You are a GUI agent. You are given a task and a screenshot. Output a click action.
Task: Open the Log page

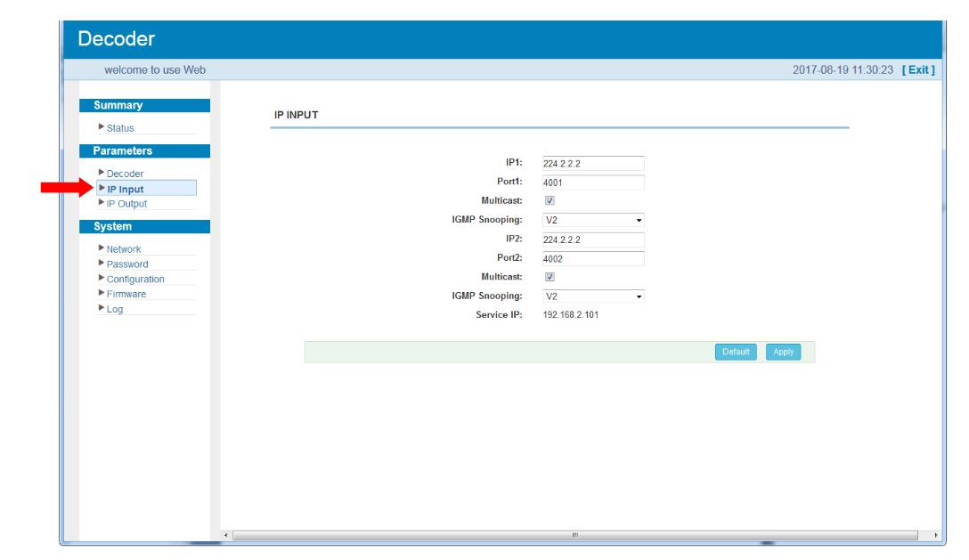click(115, 309)
